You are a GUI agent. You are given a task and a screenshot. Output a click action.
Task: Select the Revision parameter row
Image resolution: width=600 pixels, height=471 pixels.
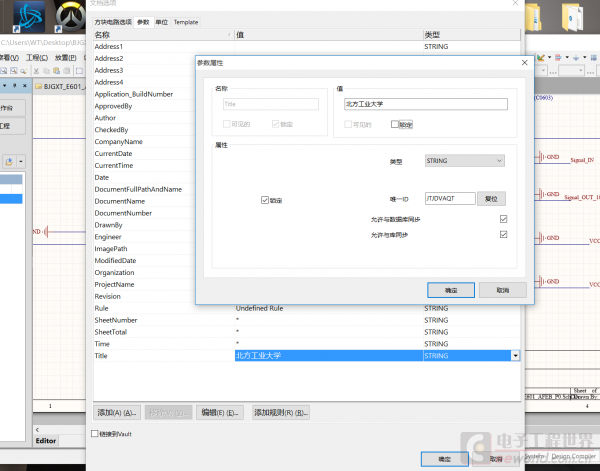tap(145, 296)
